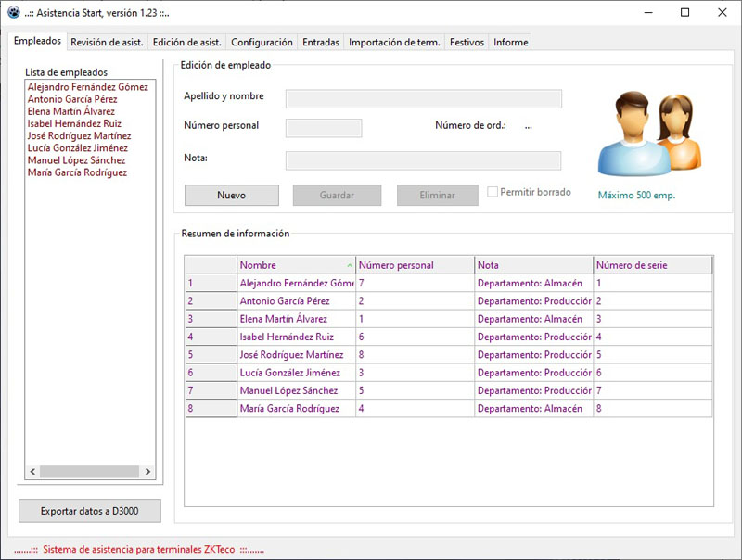Click the app icon in title bar
Screen dimensions: 742x560
click(14, 13)
